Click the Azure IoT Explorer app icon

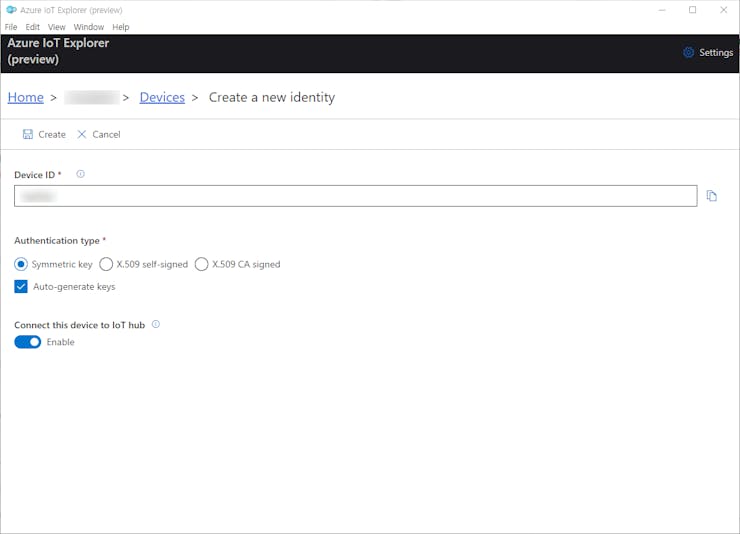click(x=11, y=10)
